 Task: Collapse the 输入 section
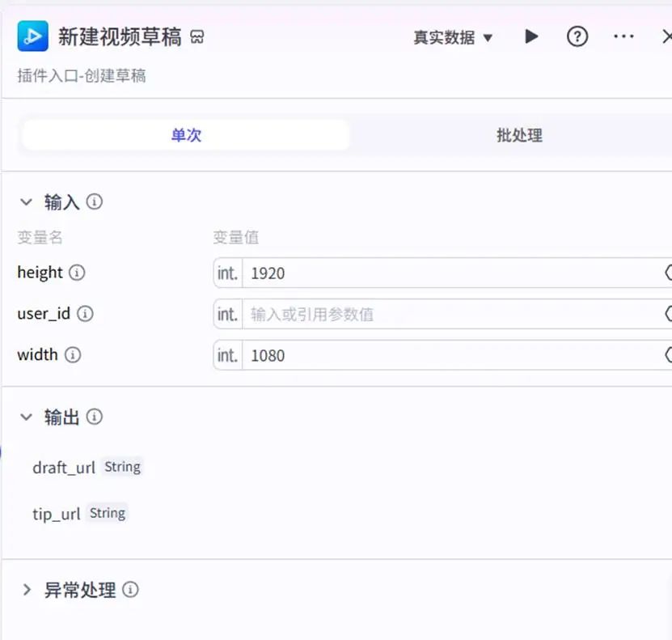26,202
